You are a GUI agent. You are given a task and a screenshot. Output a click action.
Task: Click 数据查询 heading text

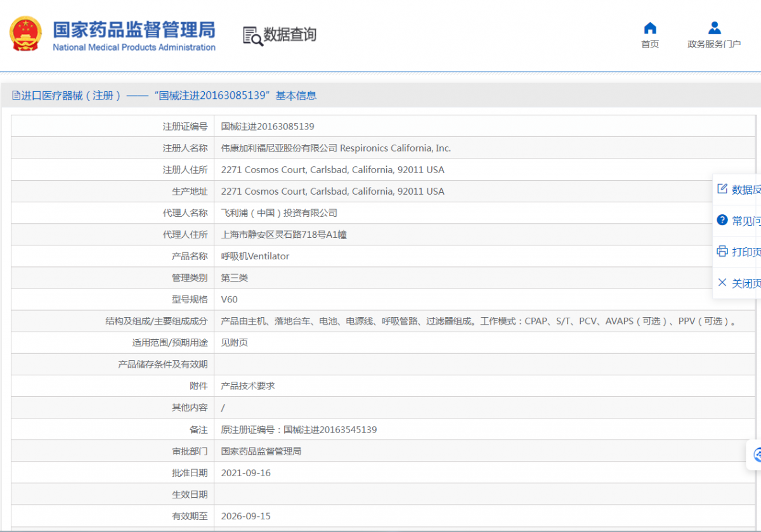click(290, 35)
